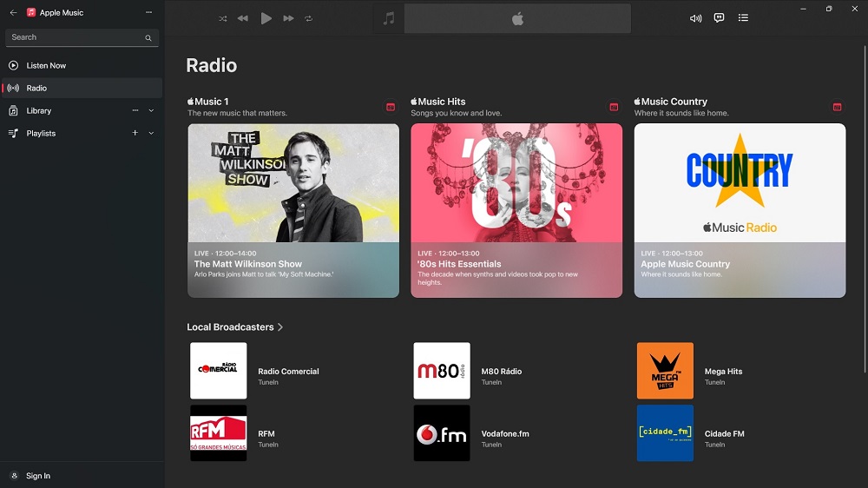The width and height of the screenshot is (868, 488).
Task: Click the Mega Hits logo
Action: point(665,371)
